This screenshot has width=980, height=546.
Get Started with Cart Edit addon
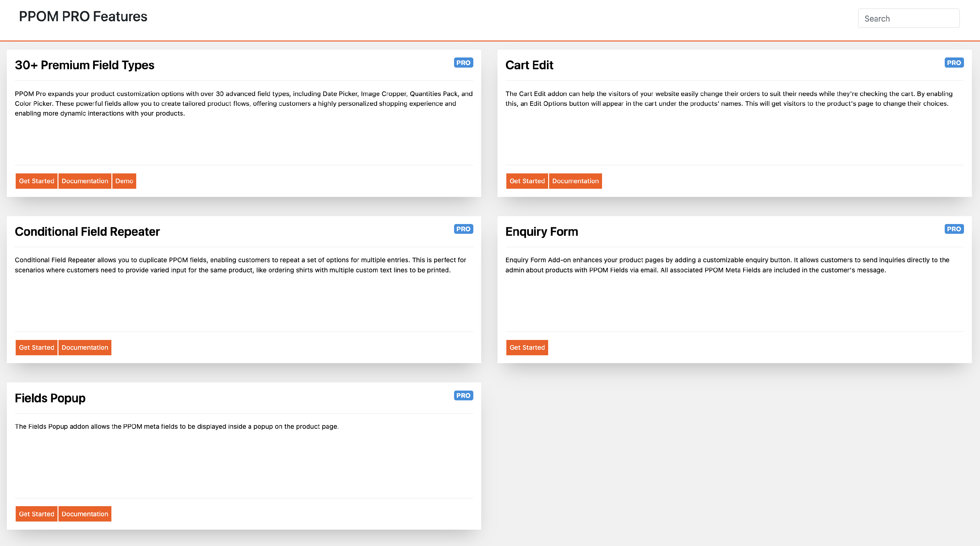click(527, 181)
